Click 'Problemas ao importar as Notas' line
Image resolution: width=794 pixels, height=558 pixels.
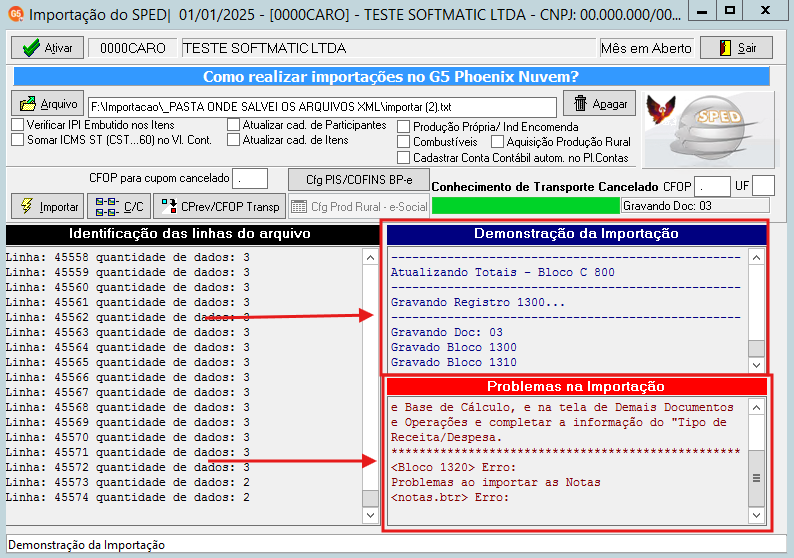(495, 482)
